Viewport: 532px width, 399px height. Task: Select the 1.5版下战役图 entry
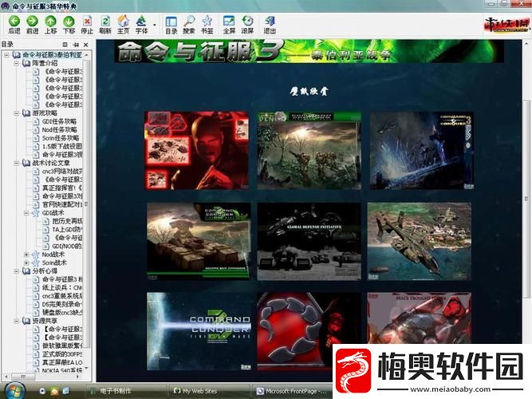click(61, 146)
